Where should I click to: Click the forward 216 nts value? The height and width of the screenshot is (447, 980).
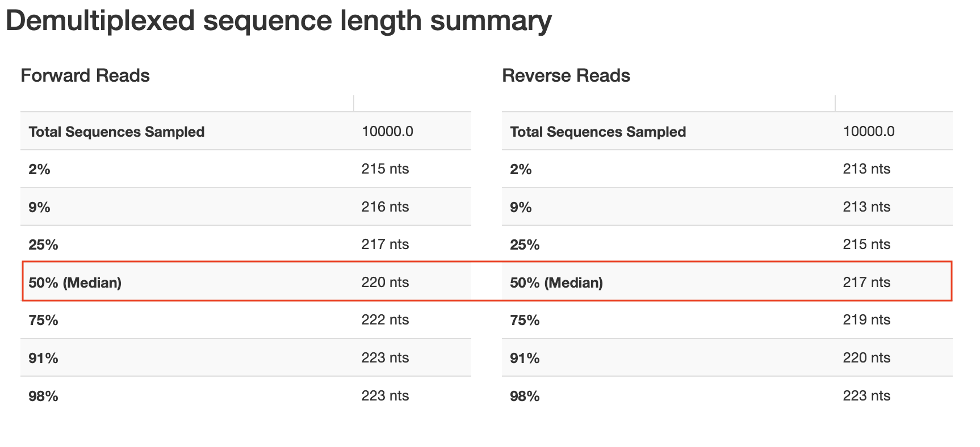pyautogui.click(x=385, y=207)
